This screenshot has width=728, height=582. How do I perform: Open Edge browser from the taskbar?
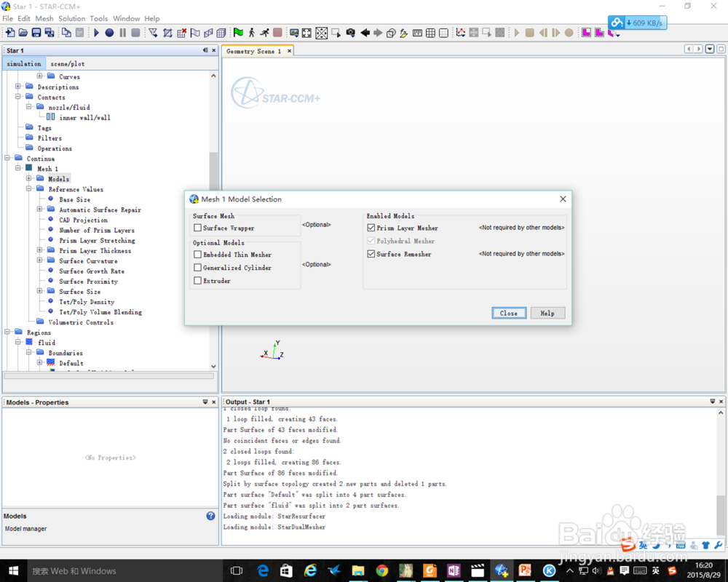click(x=263, y=570)
